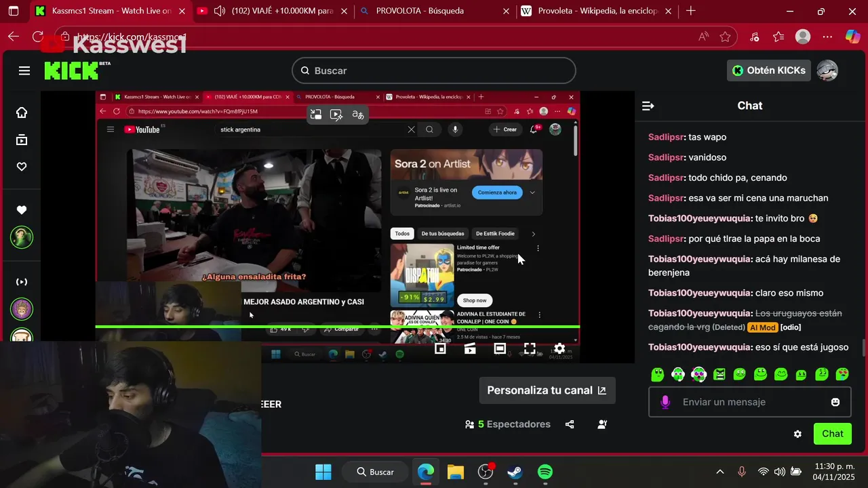Open Windows Start menu
Screen dimensions: 868x488
[323, 472]
